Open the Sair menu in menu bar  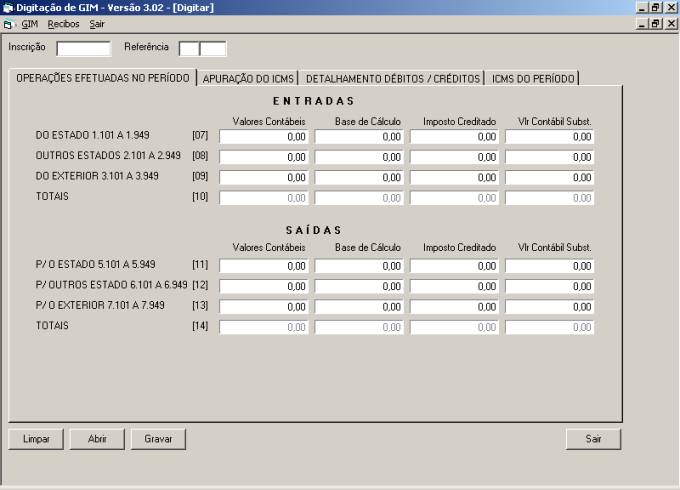coord(97,24)
